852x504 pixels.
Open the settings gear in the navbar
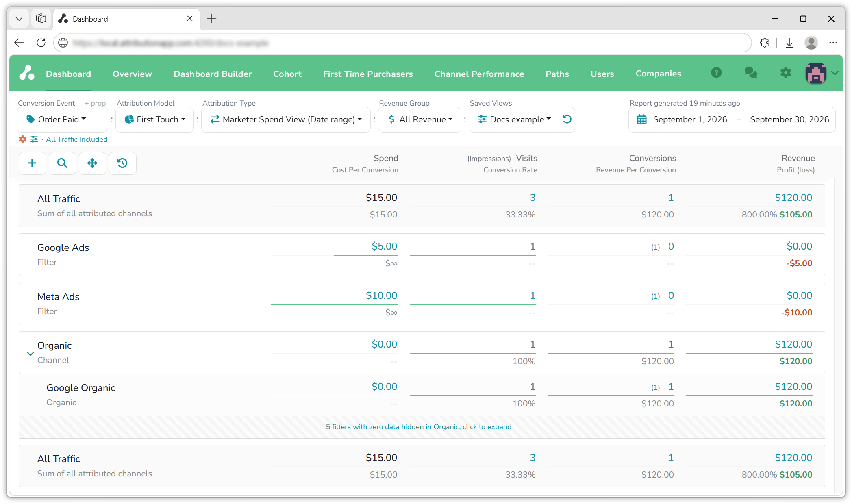786,73
